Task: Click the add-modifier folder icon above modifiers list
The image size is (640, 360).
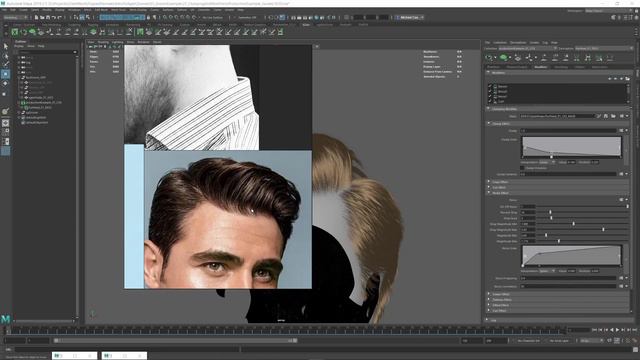Action: point(627,78)
